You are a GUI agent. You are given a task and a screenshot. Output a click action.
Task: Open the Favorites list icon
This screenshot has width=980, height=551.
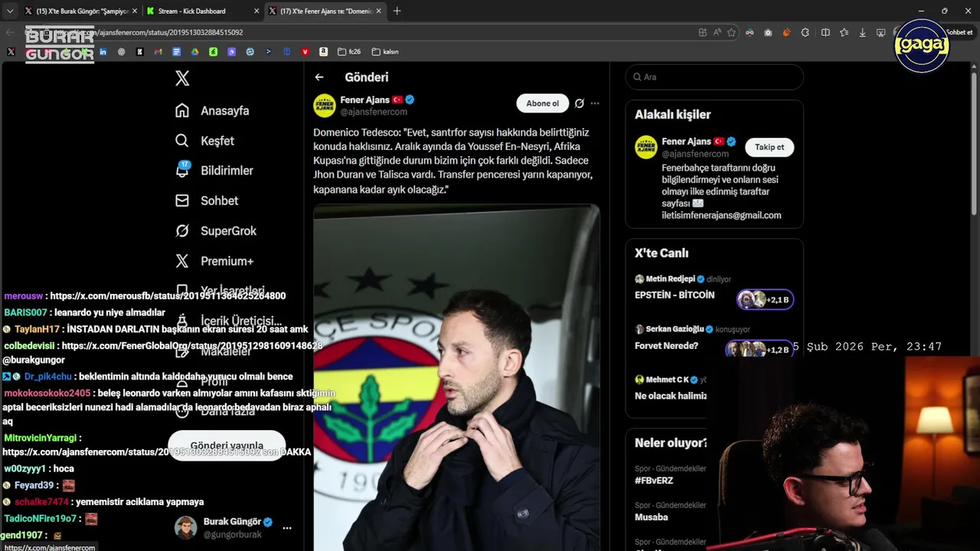[844, 32]
